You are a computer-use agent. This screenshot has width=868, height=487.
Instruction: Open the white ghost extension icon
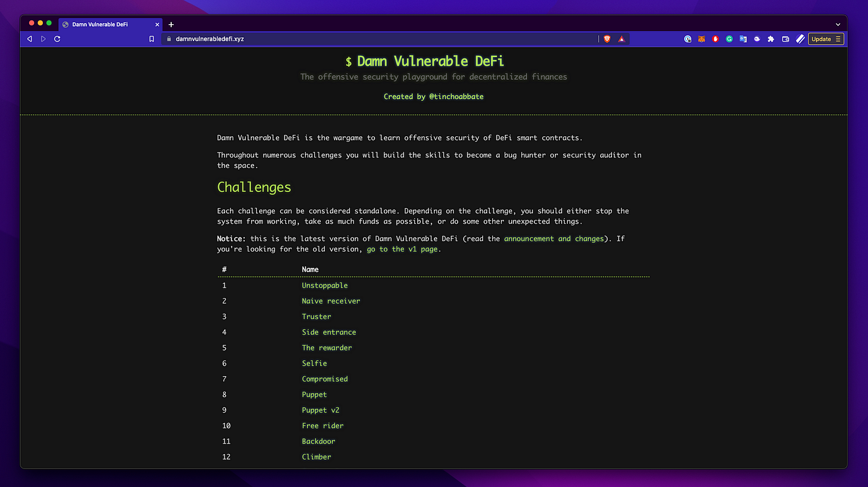pos(757,39)
